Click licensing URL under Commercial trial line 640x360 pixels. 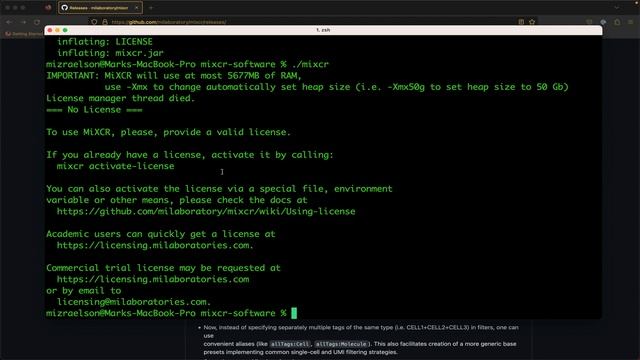click(153, 280)
